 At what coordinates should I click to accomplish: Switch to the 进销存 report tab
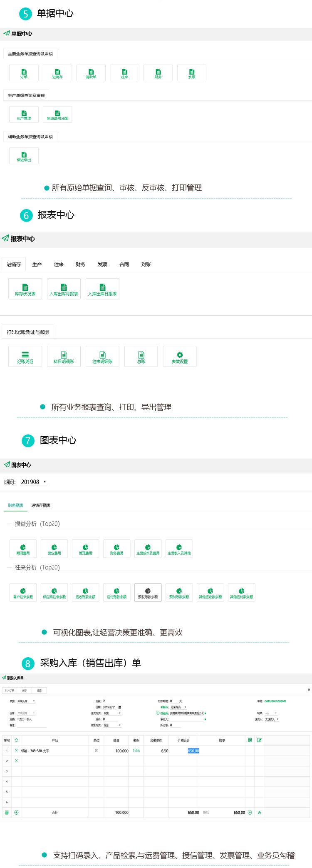click(x=14, y=264)
